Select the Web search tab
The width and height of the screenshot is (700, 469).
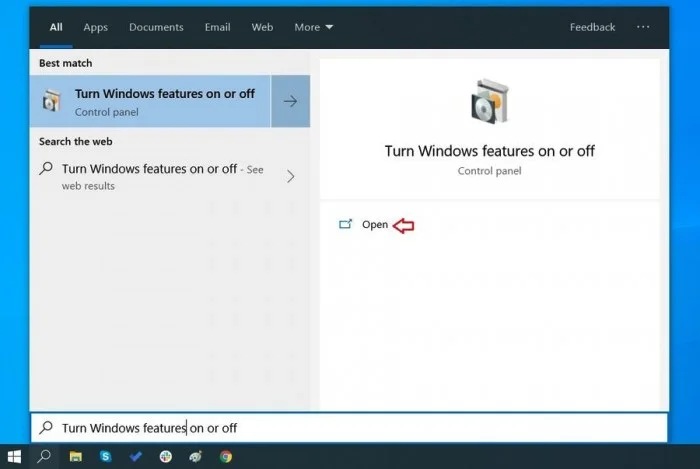pos(262,27)
